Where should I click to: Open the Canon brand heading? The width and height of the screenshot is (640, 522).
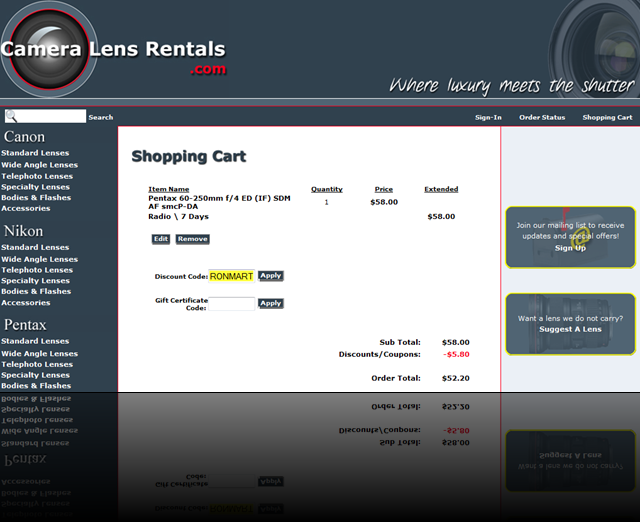(x=24, y=137)
